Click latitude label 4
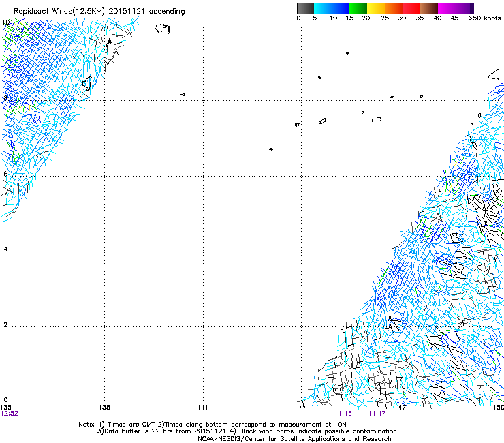The height and width of the screenshot is (443, 504). point(5,249)
